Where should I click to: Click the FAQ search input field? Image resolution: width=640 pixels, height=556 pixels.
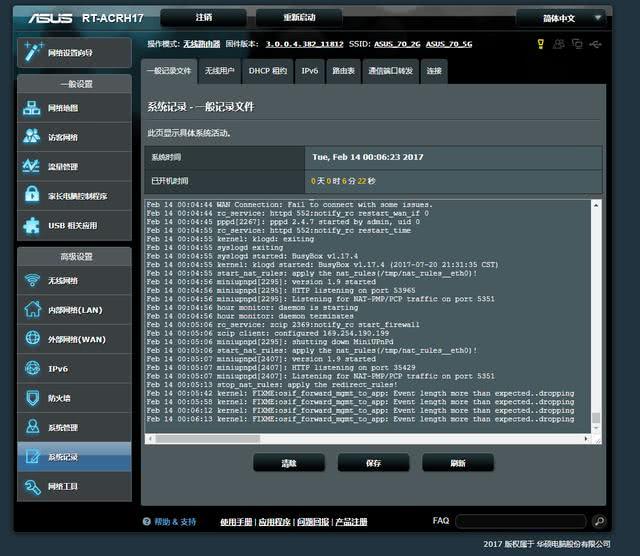tap(520, 521)
